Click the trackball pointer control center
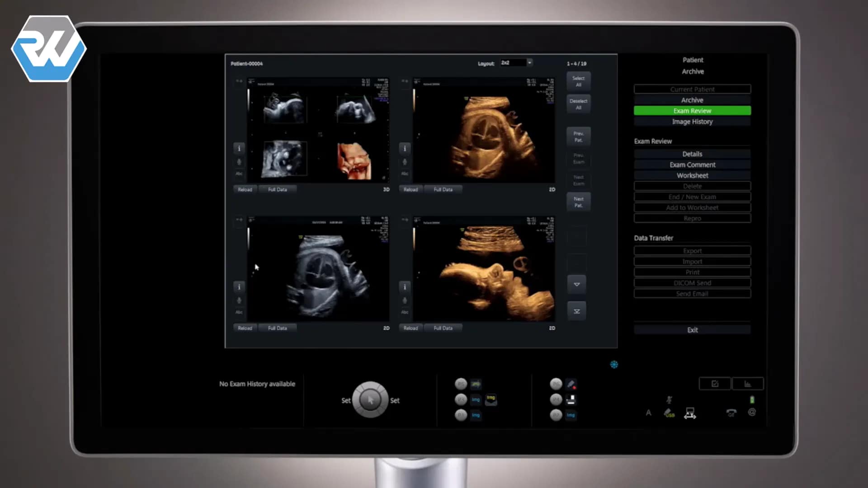 click(370, 400)
